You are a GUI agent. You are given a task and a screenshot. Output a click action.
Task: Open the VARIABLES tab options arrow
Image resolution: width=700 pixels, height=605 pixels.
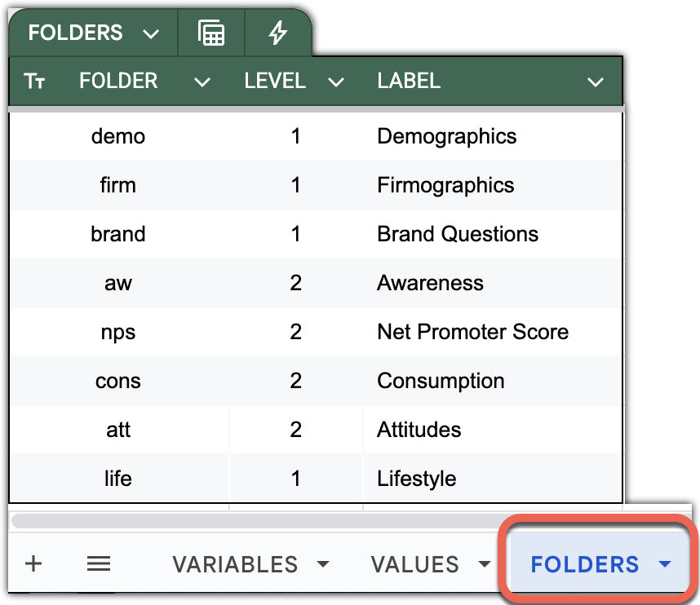pos(323,564)
